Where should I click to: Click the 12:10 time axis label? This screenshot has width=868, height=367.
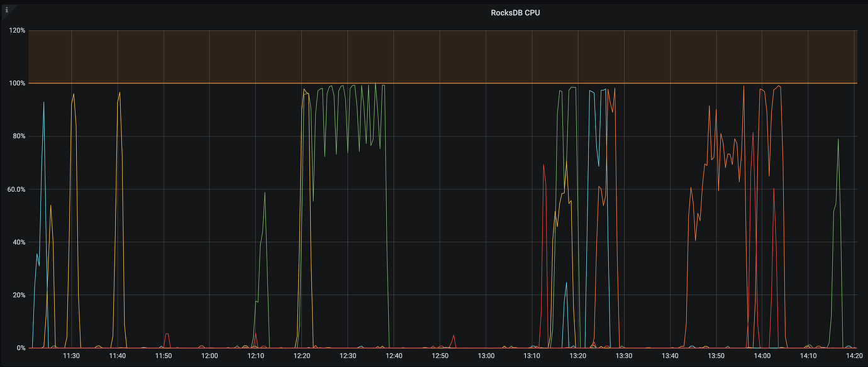[255, 356]
